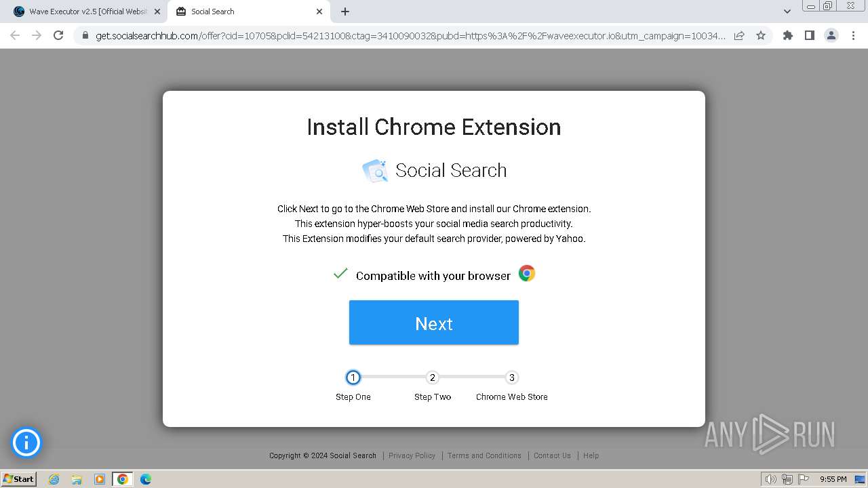
Task: Select step 1 circle in progress
Action: click(353, 378)
